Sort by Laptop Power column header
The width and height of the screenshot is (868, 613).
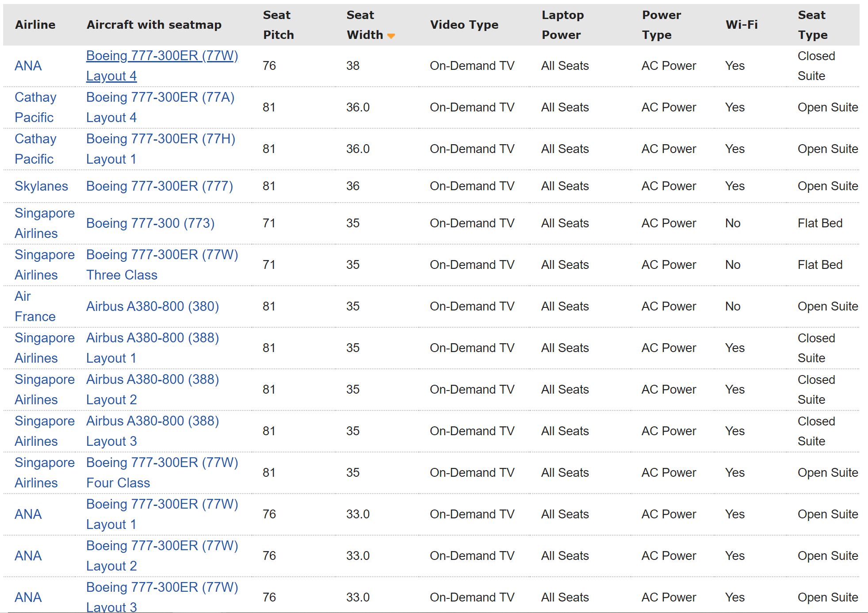(562, 25)
